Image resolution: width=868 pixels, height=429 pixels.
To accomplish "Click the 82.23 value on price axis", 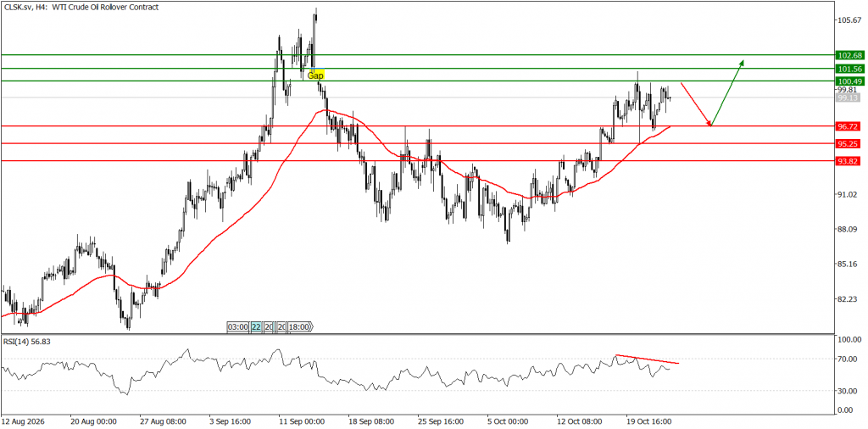I will [848, 299].
